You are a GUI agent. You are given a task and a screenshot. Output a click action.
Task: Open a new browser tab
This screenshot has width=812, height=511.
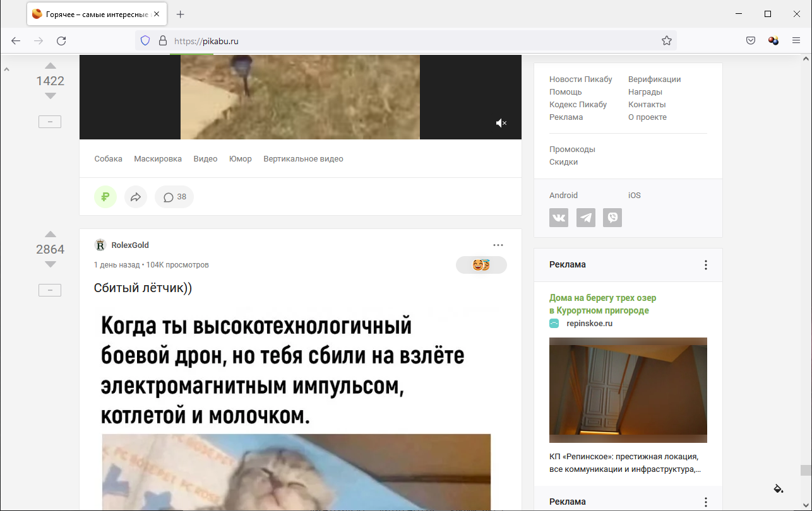181,14
